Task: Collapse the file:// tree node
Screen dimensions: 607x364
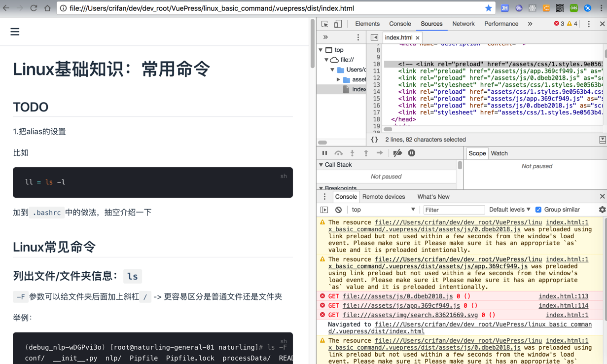Action: pyautogui.click(x=326, y=60)
